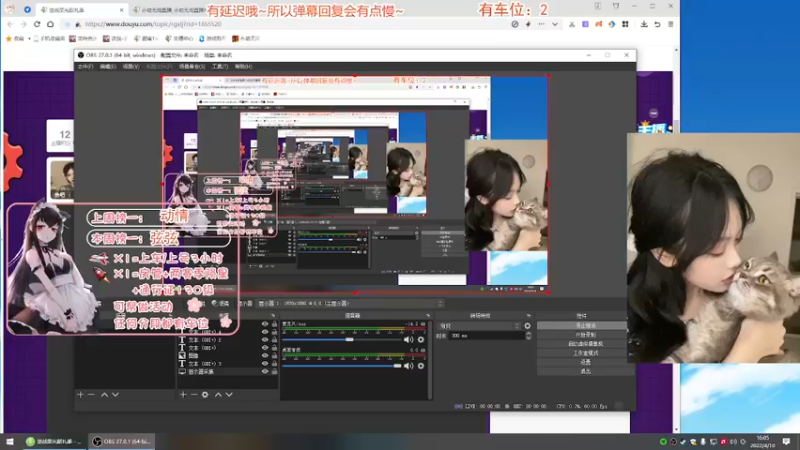Expand the browser toolbar chevron dropdown
Screen dimensions: 800x450
pyautogui.click(x=555, y=24)
